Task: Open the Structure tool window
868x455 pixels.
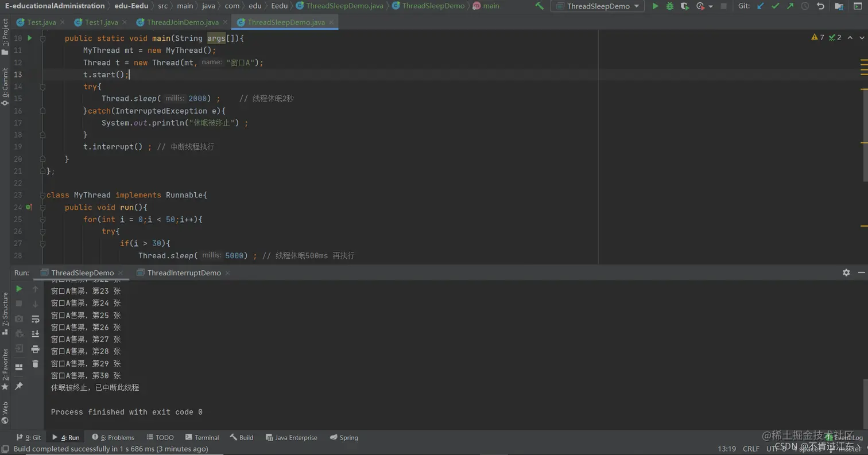Action: pos(5,314)
